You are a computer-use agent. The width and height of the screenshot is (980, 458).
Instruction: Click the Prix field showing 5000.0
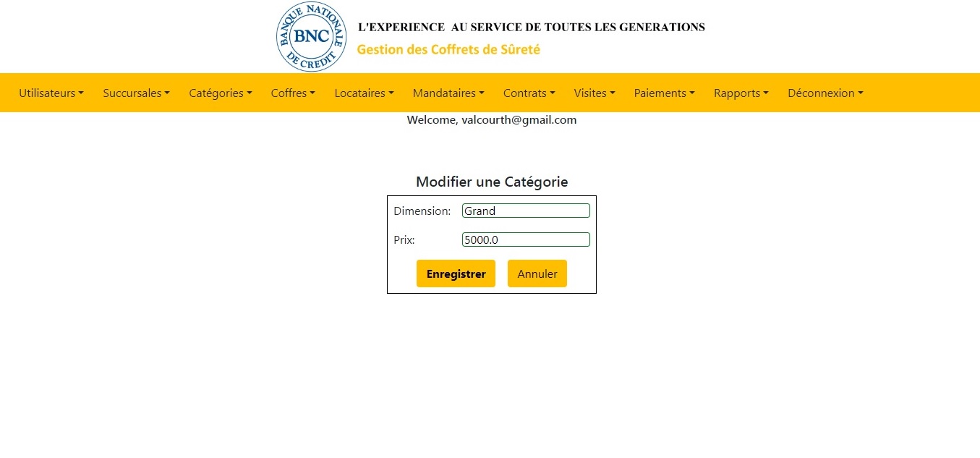526,239
